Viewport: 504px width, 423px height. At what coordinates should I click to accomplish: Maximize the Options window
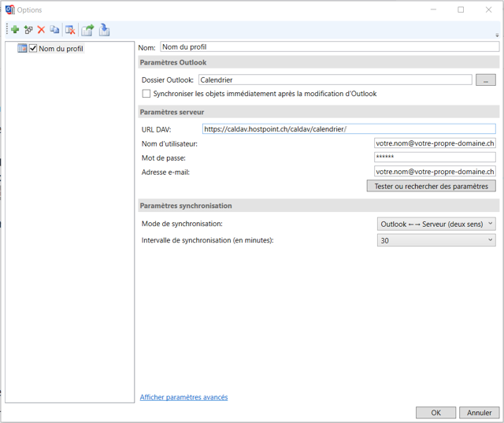pyautogui.click(x=461, y=9)
